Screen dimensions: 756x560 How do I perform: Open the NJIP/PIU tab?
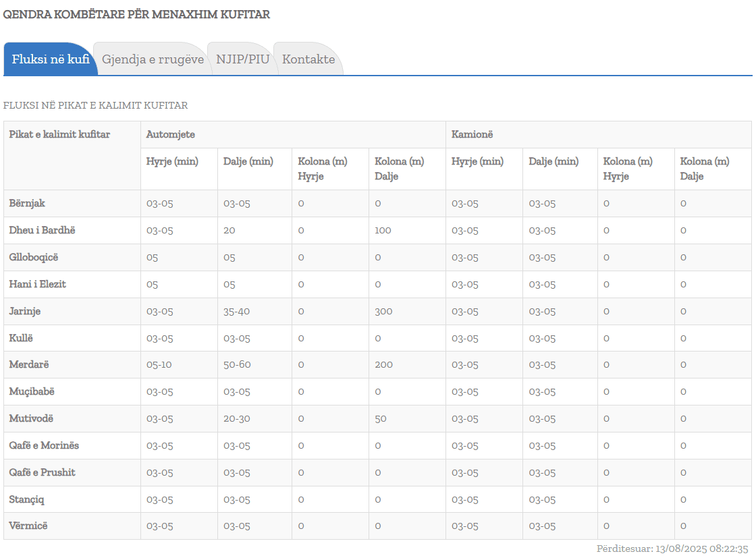pos(242,59)
